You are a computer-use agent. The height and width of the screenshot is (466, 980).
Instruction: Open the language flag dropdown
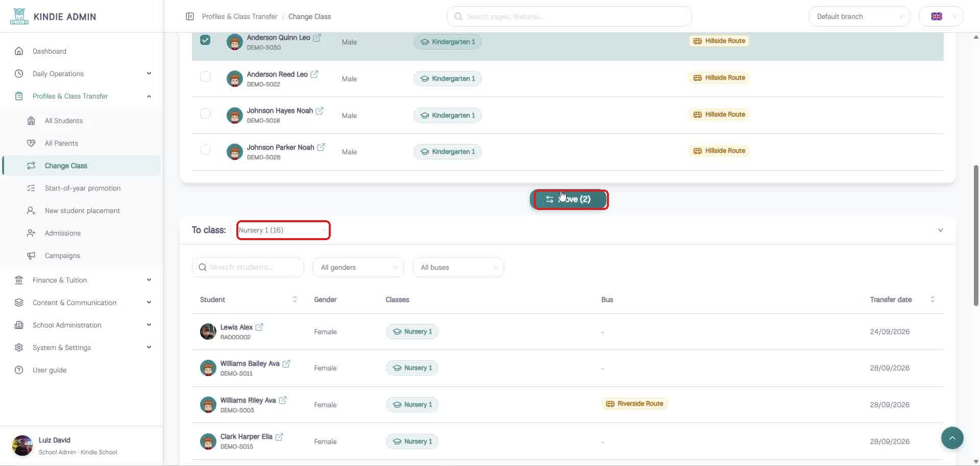point(941,16)
